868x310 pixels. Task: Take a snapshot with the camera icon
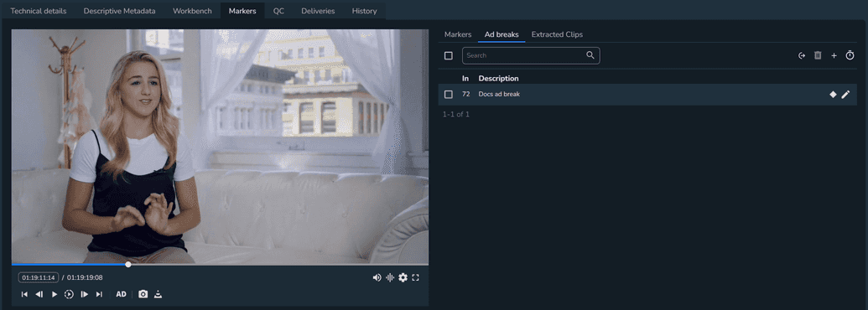click(x=143, y=294)
